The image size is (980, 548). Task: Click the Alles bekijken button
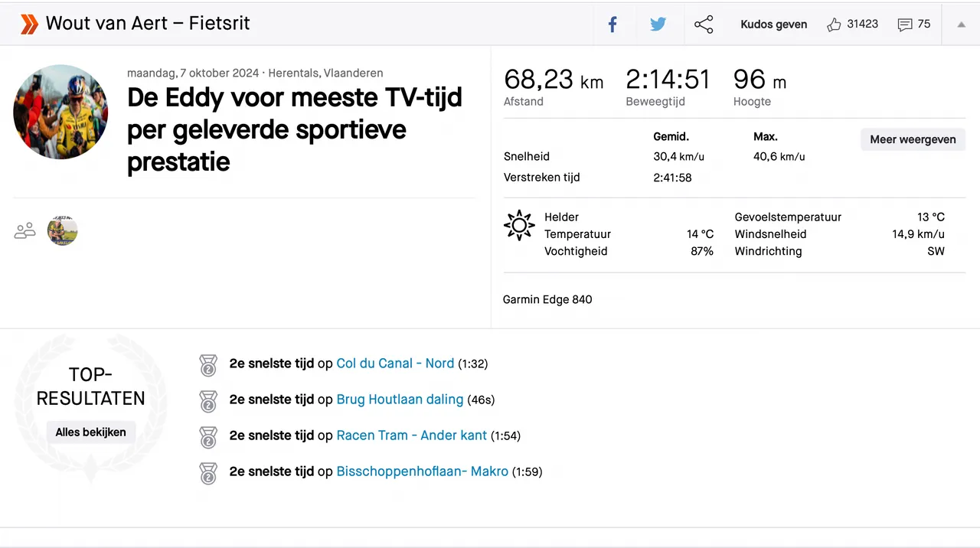pyautogui.click(x=90, y=432)
